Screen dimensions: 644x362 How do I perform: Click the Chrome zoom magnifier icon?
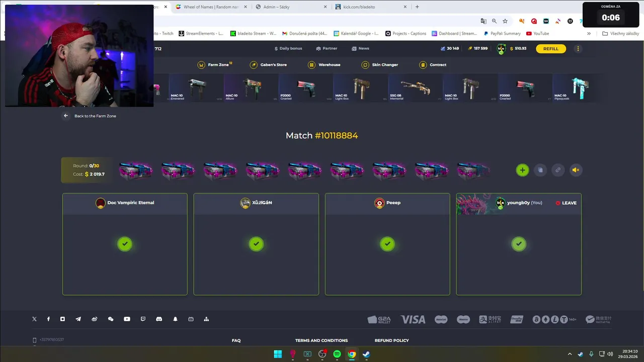point(494,21)
